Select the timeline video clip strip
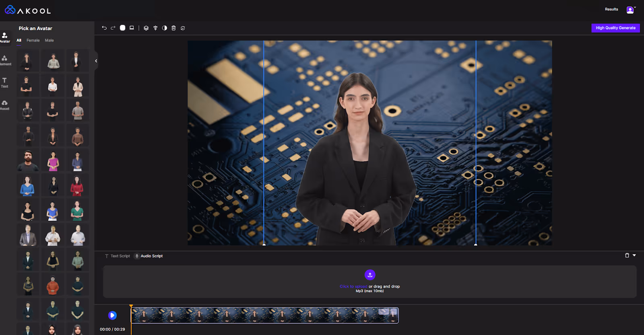The width and height of the screenshot is (644, 335). [265, 315]
